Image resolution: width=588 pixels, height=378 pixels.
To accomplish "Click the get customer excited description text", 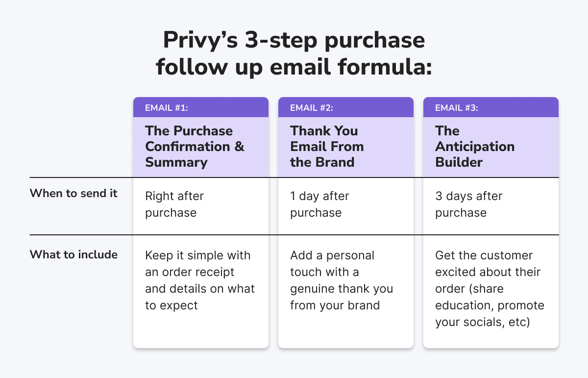I will pyautogui.click(x=490, y=289).
